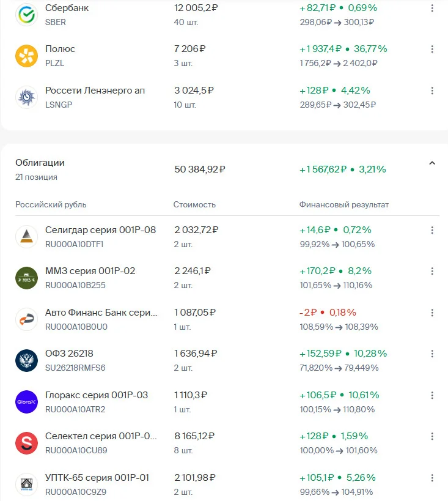Click ISIN RU000A10B255

[75, 285]
